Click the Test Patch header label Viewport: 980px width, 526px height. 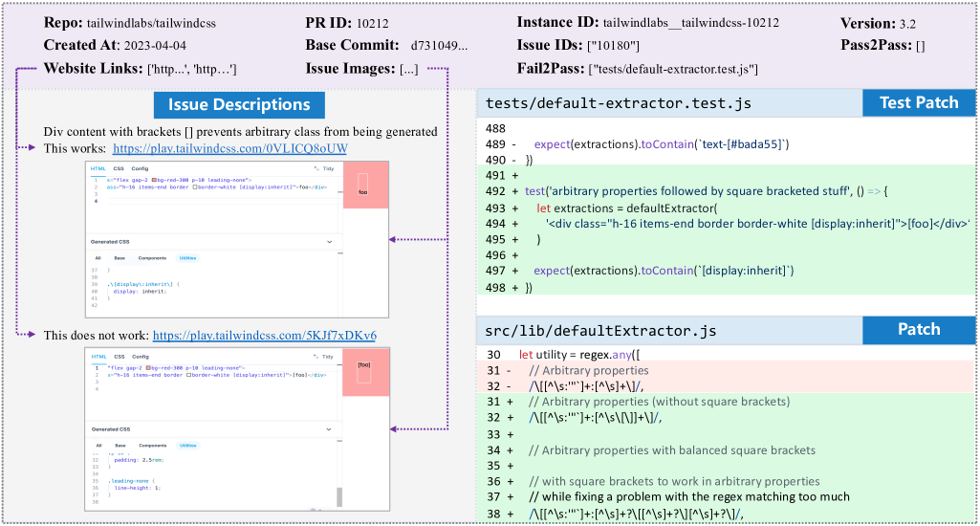click(x=919, y=103)
